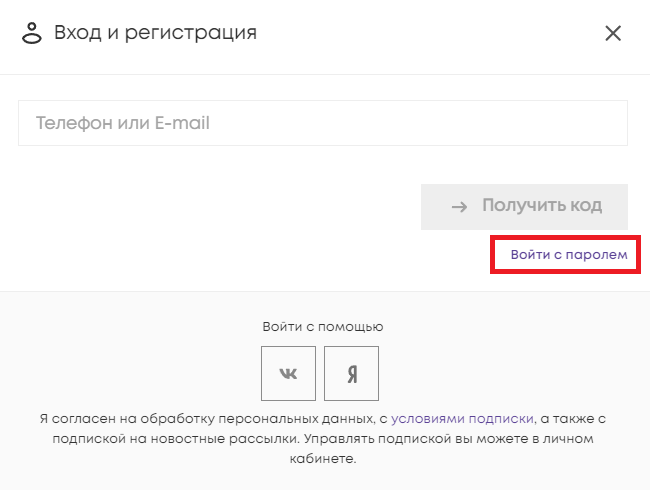The height and width of the screenshot is (490, 650).
Task: Click the word Вход in the title
Action: click(75, 33)
